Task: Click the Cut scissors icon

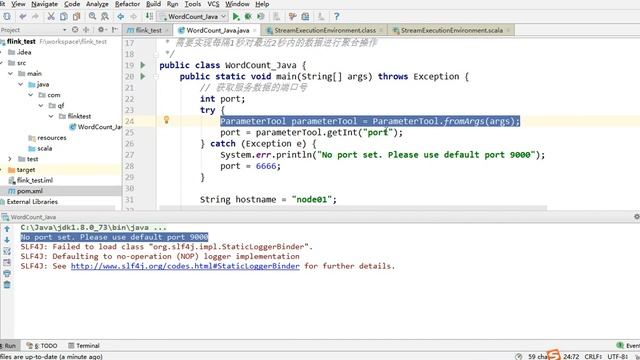Action: [x=51, y=17]
